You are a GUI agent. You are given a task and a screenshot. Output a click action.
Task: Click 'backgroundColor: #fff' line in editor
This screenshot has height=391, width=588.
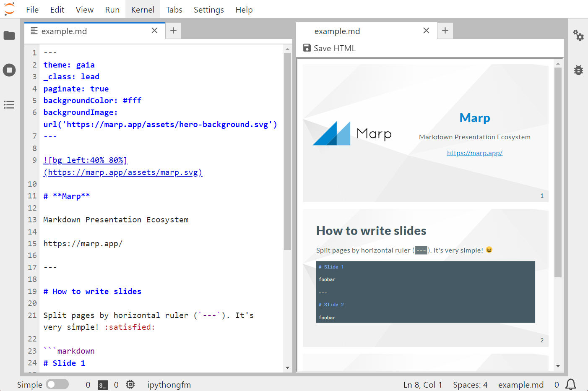[x=92, y=100]
